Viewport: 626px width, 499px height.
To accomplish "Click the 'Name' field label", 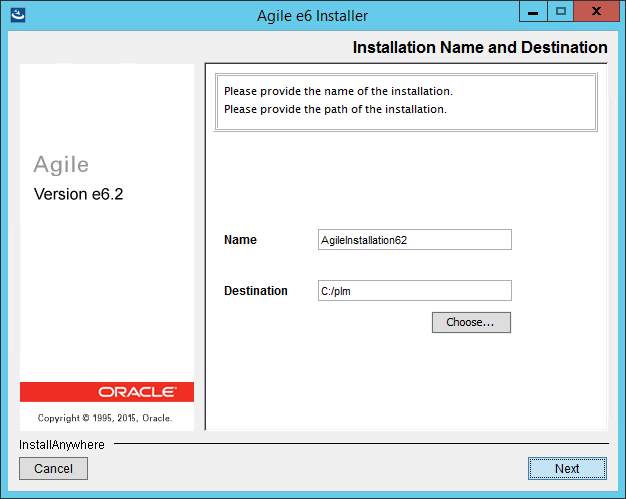I will coord(240,240).
